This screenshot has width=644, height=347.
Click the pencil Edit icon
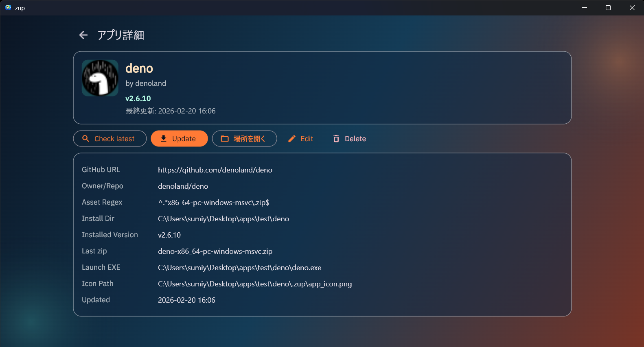coord(292,139)
